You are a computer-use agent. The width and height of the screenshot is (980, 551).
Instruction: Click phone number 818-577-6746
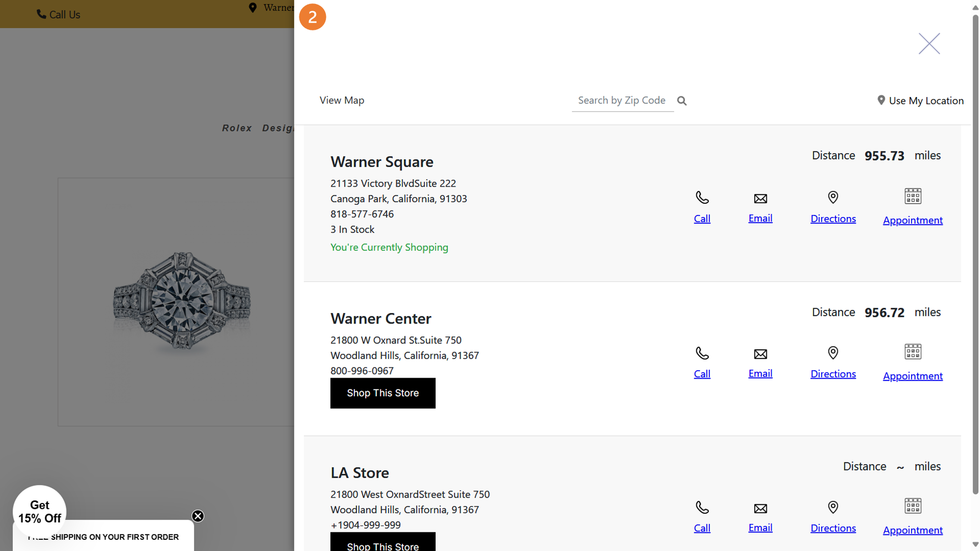pyautogui.click(x=362, y=214)
